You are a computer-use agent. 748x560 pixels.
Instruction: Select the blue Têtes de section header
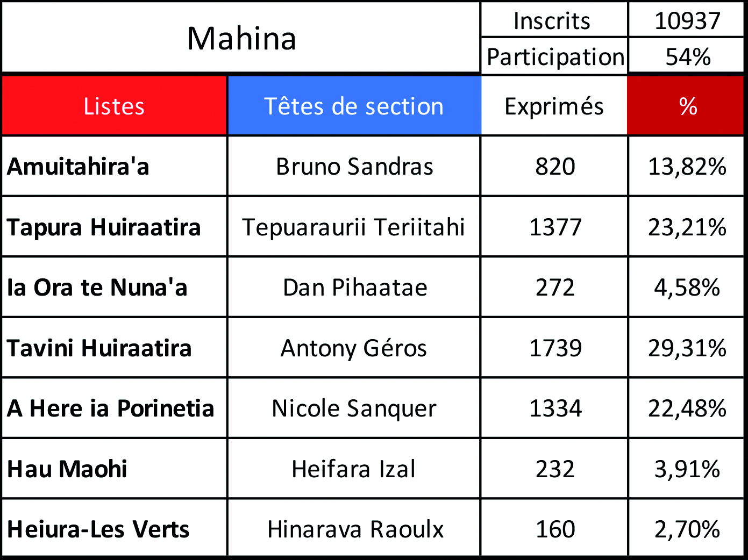pyautogui.click(x=354, y=106)
